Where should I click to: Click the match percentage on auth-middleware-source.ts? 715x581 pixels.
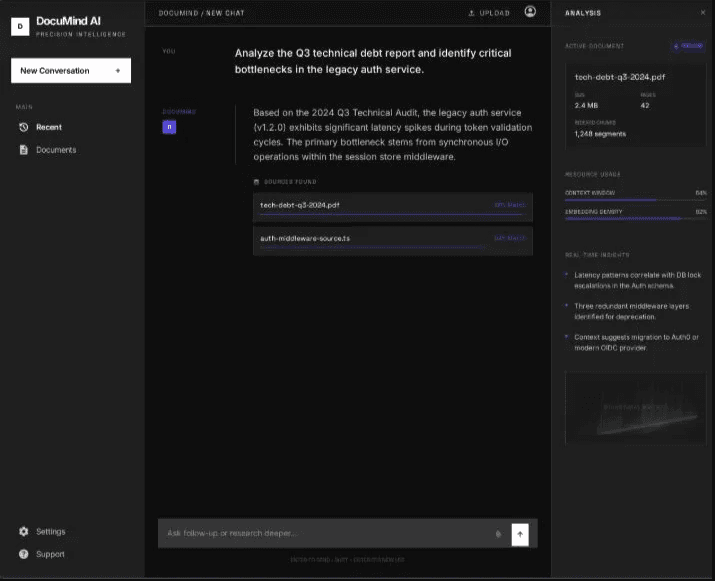pos(510,238)
